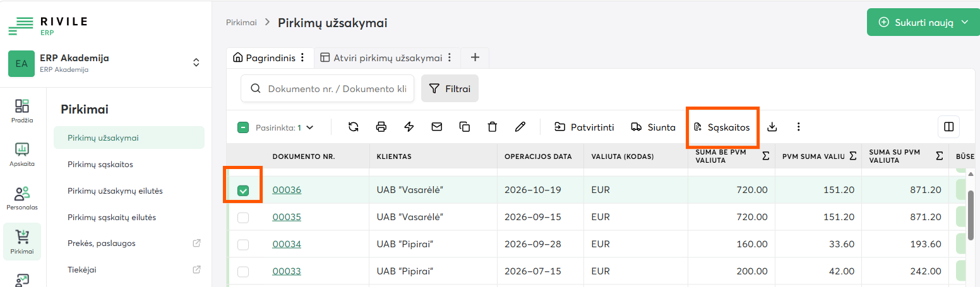980x287 pixels.
Task: Toggle the column layout panel icon
Action: click(x=948, y=127)
